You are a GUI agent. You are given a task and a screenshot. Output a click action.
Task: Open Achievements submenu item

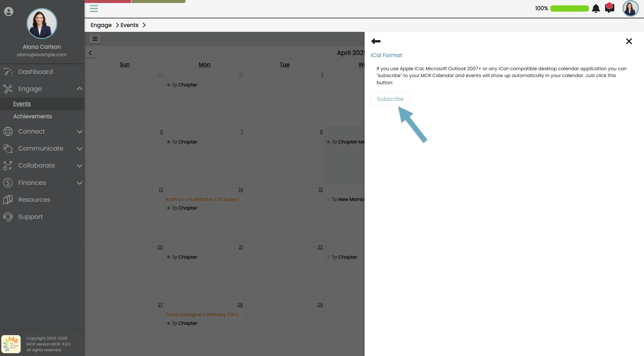[32, 117]
